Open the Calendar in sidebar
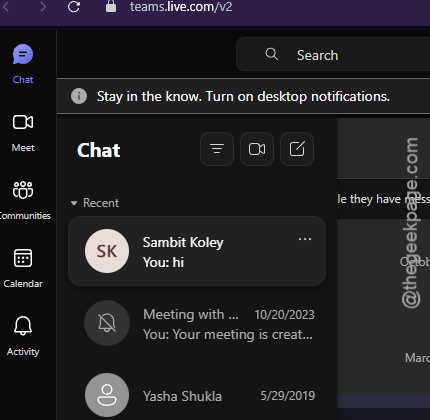This screenshot has width=430, height=420. click(x=23, y=268)
